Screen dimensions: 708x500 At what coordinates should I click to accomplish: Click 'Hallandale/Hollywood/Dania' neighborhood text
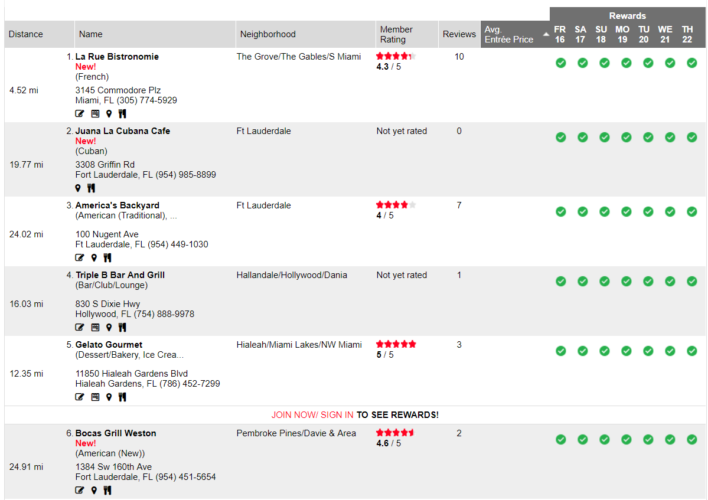(292, 275)
